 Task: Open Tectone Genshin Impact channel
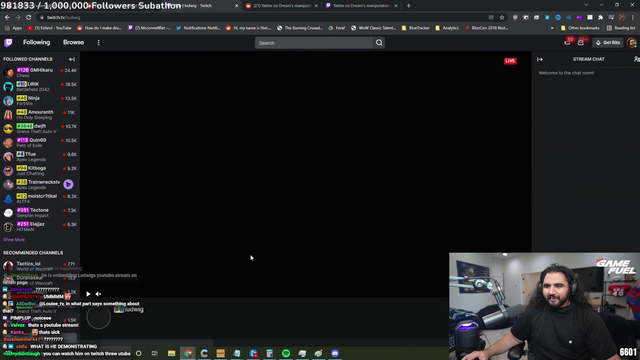40,213
